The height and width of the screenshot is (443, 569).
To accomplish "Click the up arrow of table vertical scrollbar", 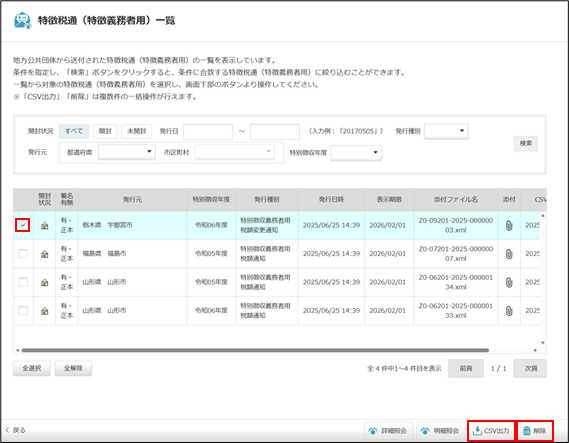I will pos(543,216).
